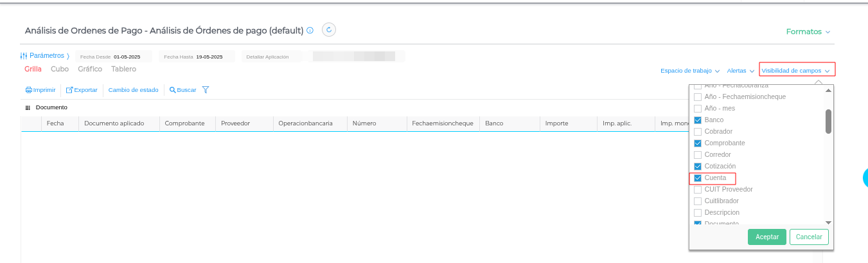868x263 pixels.
Task: Click the Imprimir printer icon
Action: 28,90
